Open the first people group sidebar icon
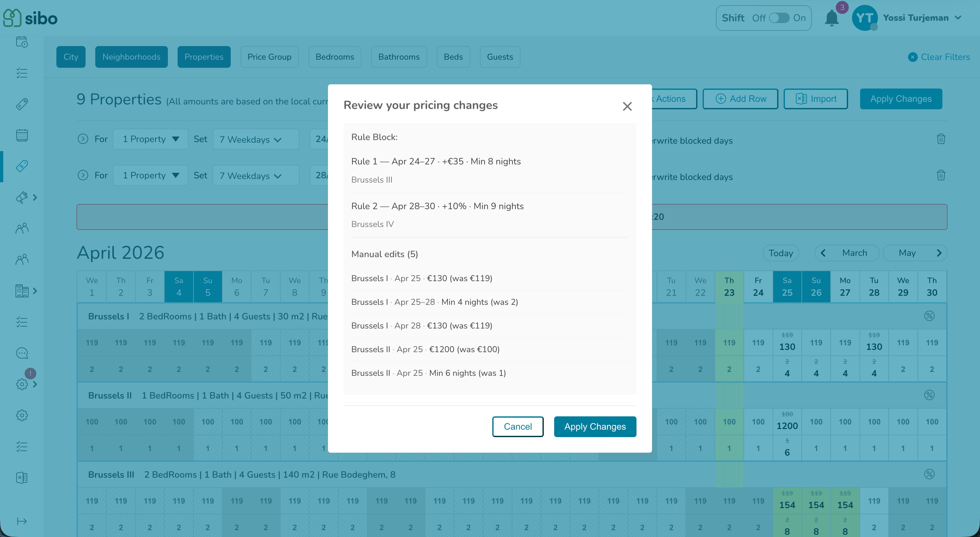Viewport: 980px width, 537px height. [22, 228]
